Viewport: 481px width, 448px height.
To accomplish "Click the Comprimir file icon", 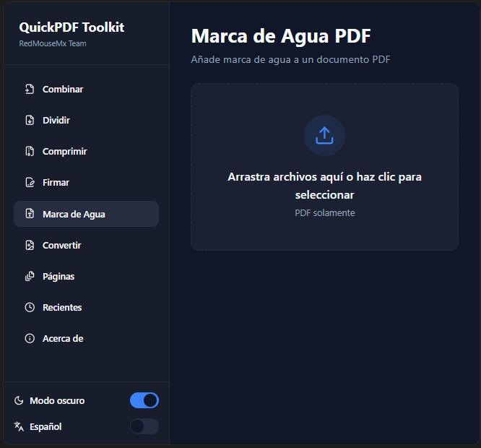I will pyautogui.click(x=30, y=152).
